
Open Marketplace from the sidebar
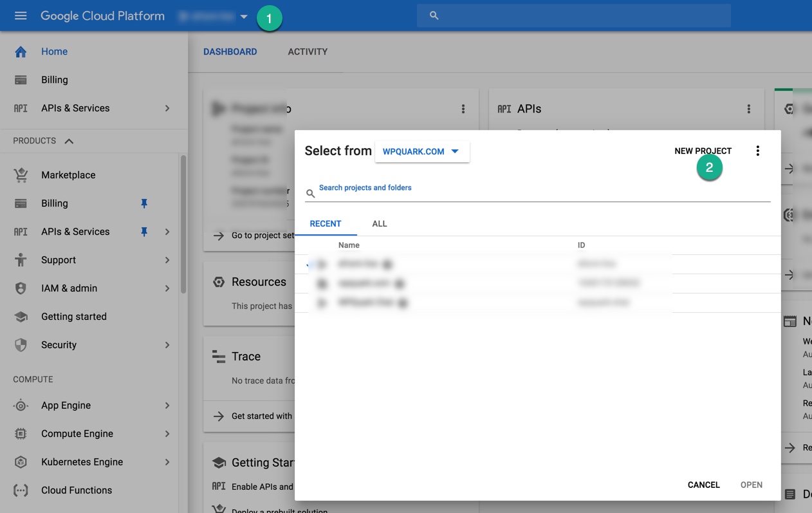(68, 175)
